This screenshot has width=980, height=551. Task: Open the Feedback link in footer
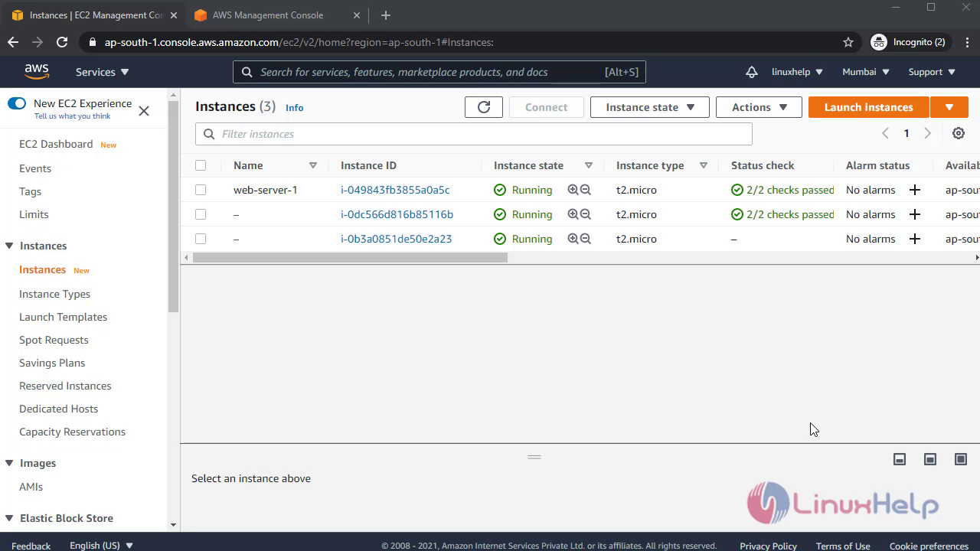[x=31, y=546]
